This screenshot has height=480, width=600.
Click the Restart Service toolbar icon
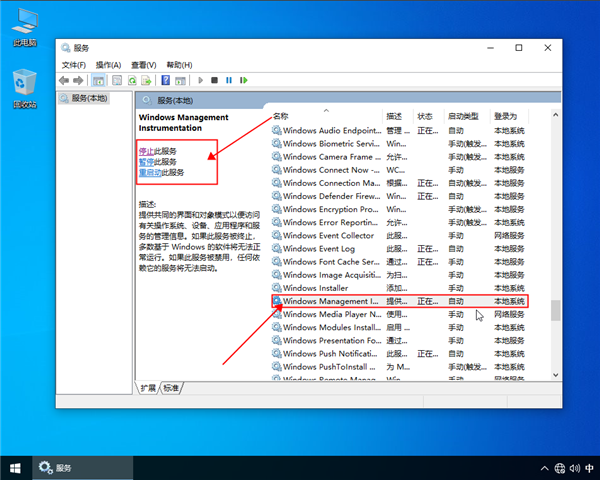[243, 80]
